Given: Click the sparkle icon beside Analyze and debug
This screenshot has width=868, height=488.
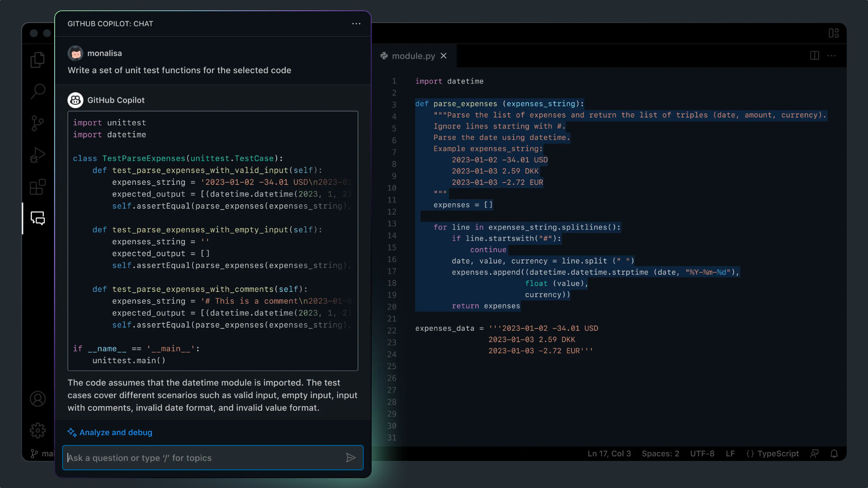Looking at the screenshot, I should [x=72, y=432].
